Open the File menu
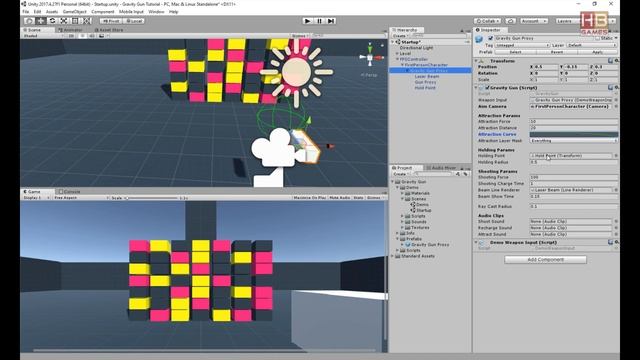Viewport: 640px width, 360px height. pyautogui.click(x=26, y=12)
